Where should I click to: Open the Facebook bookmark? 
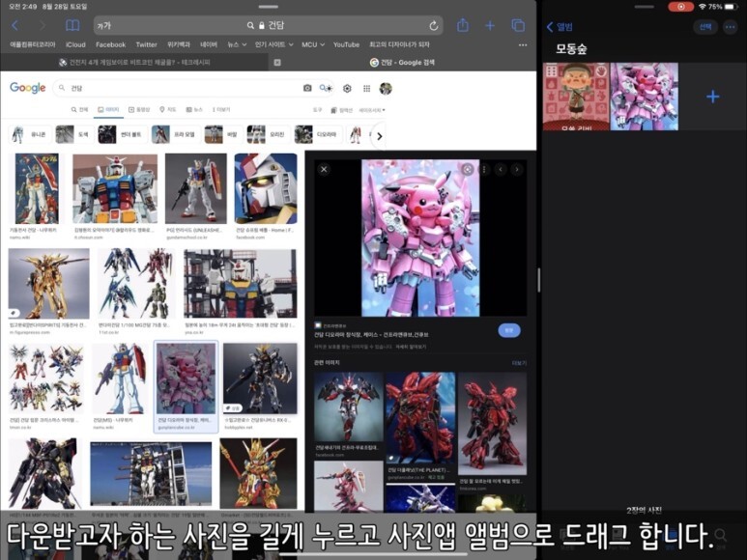[110, 44]
